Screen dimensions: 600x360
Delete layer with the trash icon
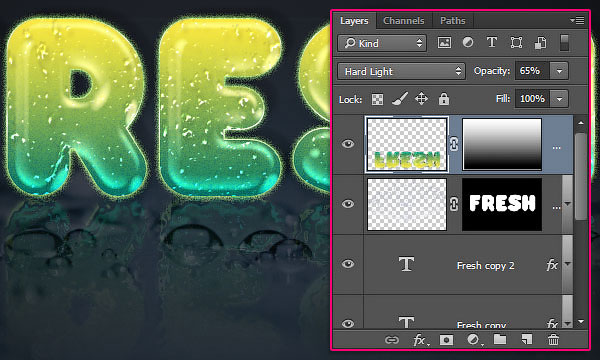pyautogui.click(x=553, y=339)
